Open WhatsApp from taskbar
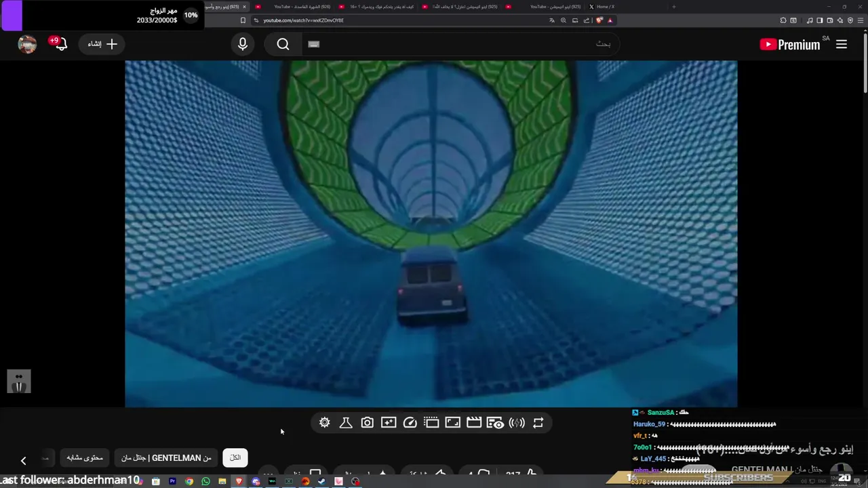 pos(205,481)
